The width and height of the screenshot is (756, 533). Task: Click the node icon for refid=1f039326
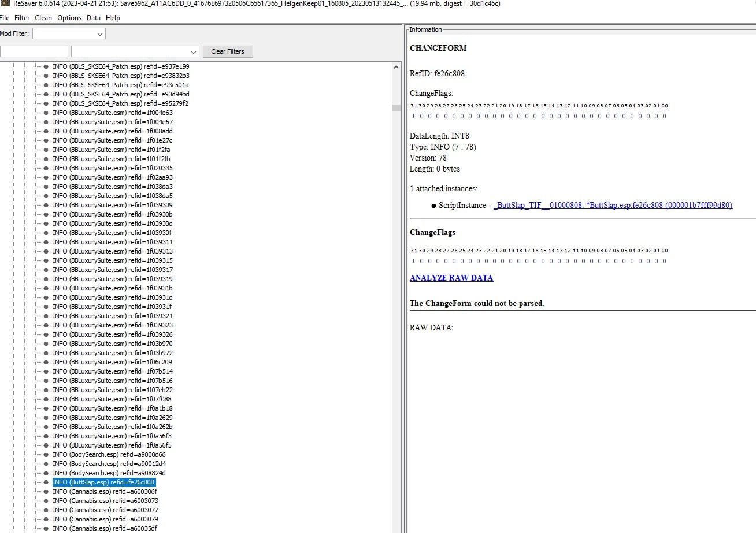[46, 334]
